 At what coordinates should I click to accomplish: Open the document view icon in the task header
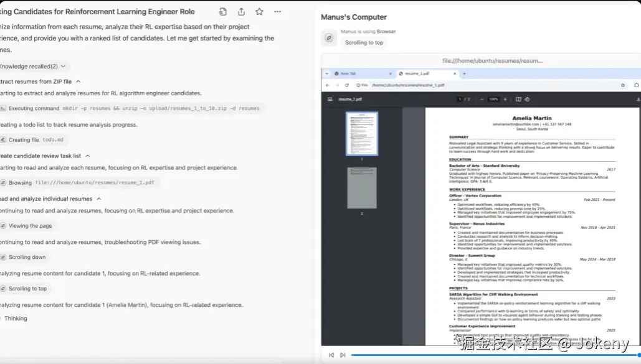[223, 12]
